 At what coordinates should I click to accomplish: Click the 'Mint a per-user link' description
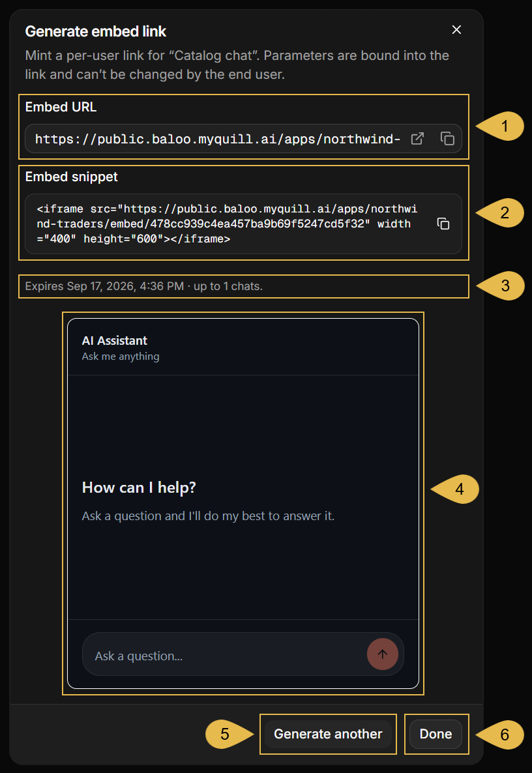237,65
